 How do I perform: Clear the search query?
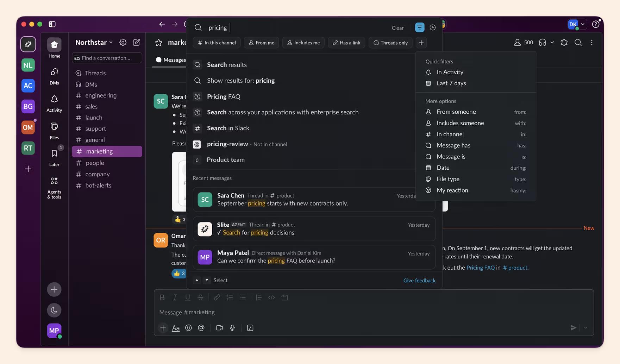tap(397, 28)
